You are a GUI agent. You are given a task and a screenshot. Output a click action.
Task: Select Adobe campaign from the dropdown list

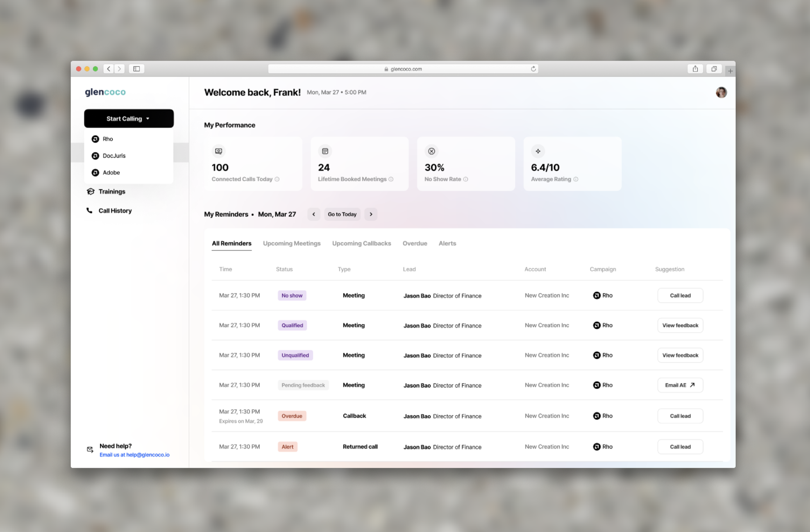pyautogui.click(x=111, y=173)
